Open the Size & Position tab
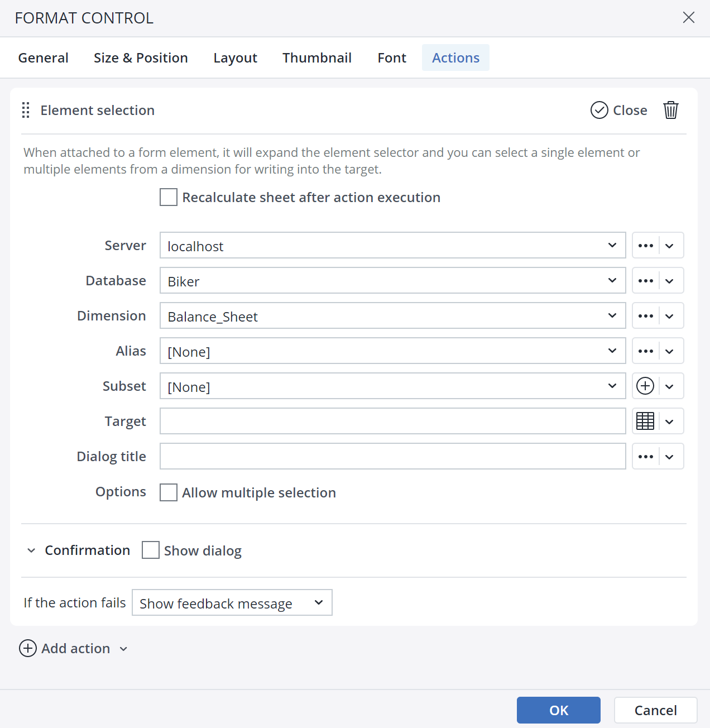The width and height of the screenshot is (710, 728). (141, 58)
